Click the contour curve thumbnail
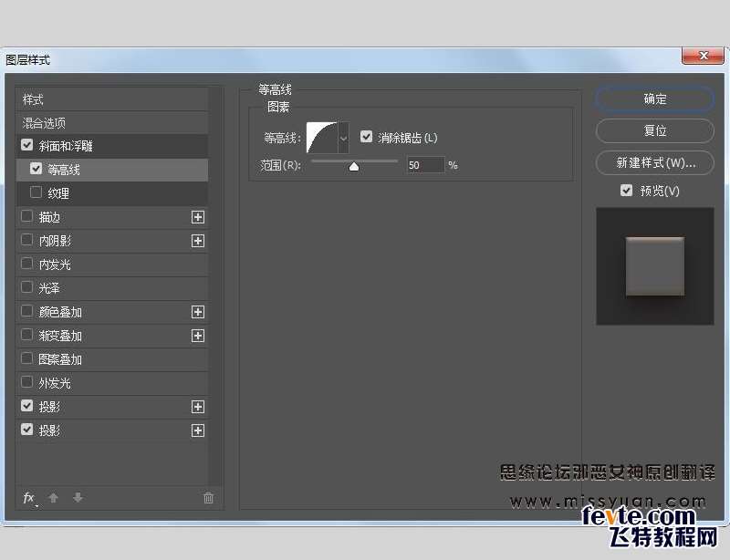 322,138
